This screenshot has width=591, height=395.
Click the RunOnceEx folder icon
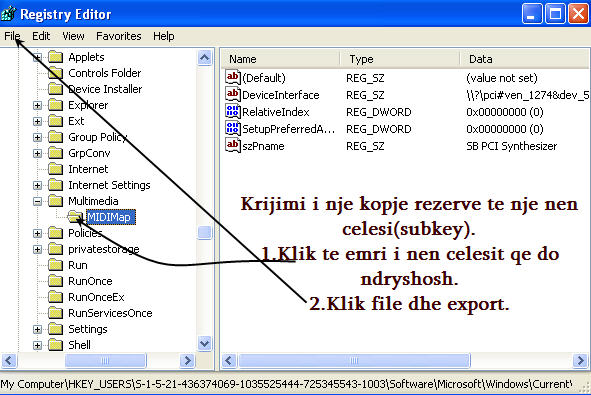(x=55, y=297)
